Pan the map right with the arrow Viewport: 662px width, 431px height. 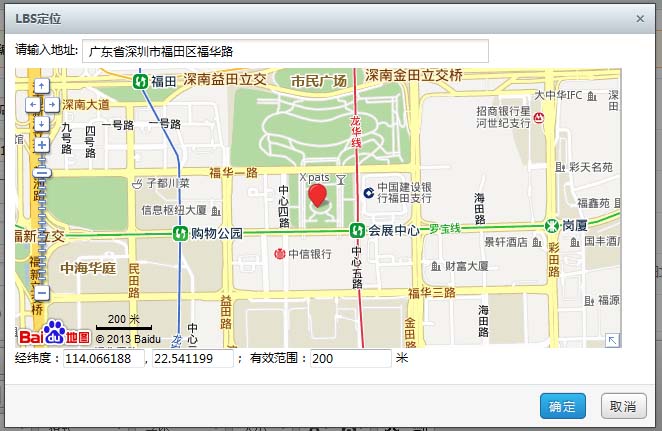pos(52,105)
